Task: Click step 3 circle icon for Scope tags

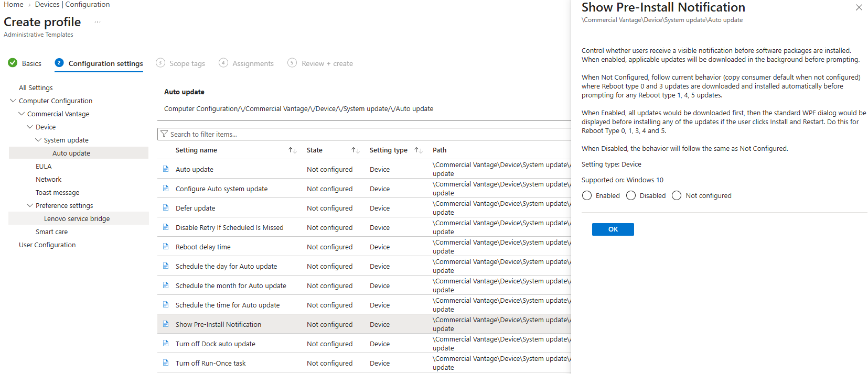Action: (x=160, y=63)
